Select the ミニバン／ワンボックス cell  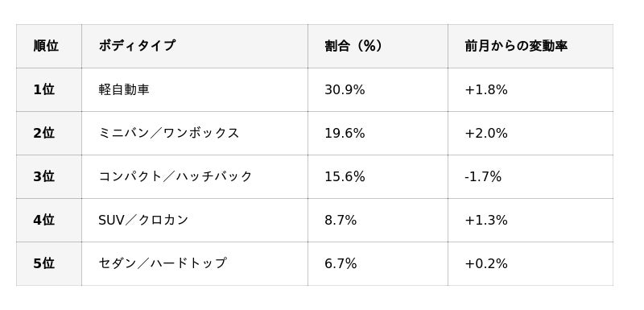[x=195, y=133]
